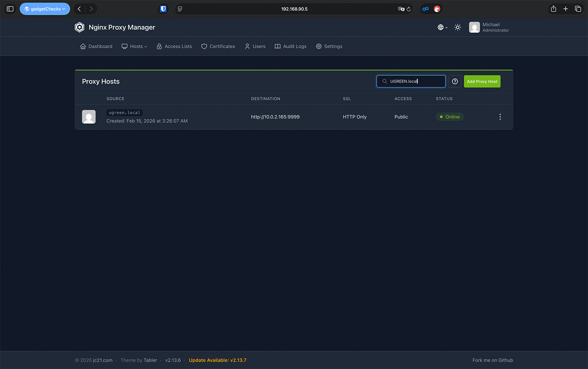Click the Update Available v2.13.7 link
The width and height of the screenshot is (588, 369).
[x=218, y=360]
